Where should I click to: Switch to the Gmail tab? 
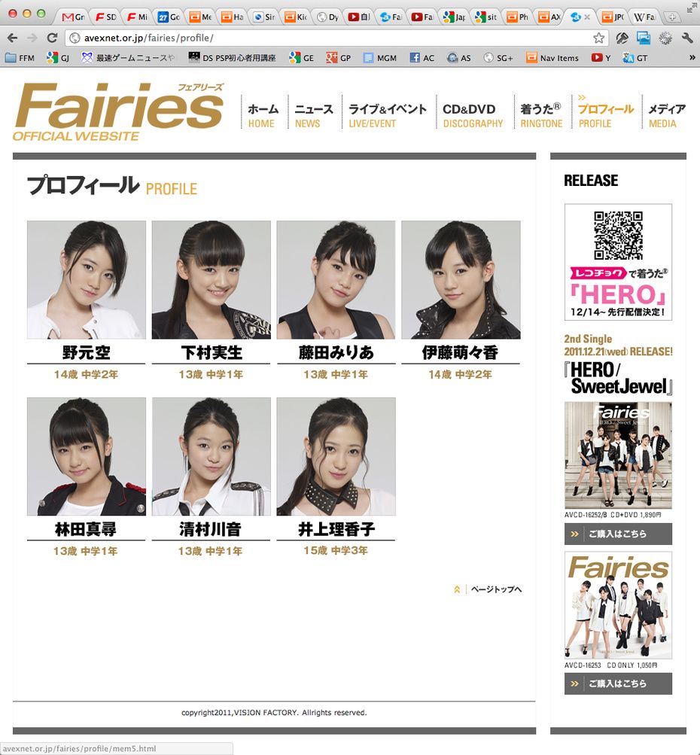coord(73,17)
